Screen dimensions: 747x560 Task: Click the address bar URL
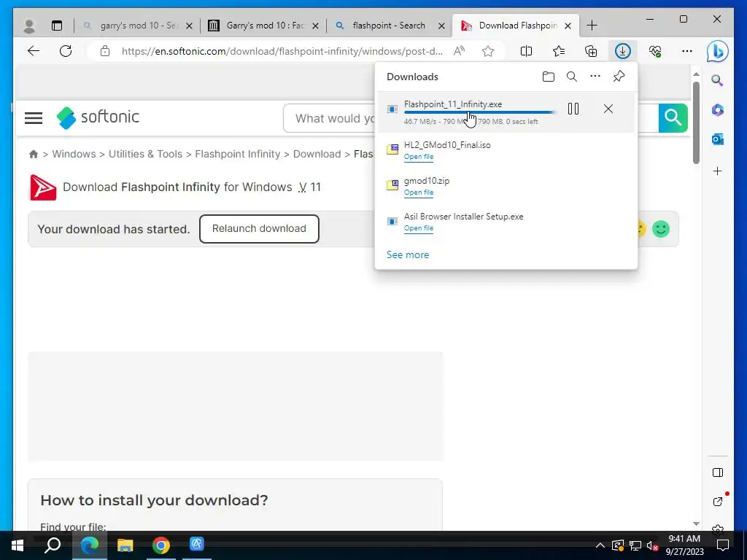[x=282, y=52]
